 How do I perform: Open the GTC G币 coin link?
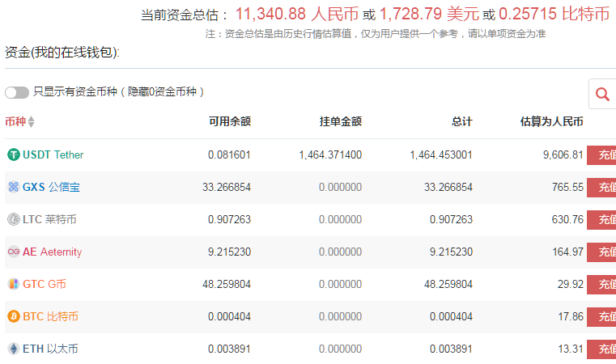coord(45,284)
